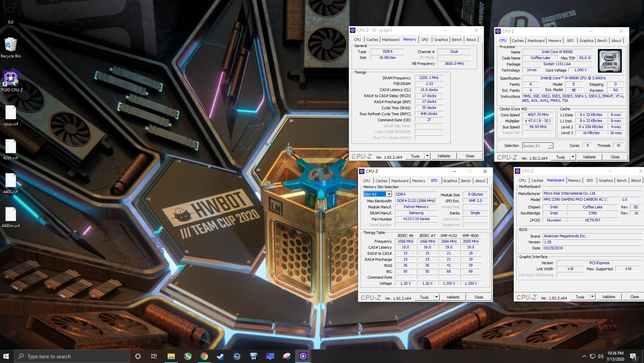The height and width of the screenshot is (363, 644).
Task: Click Validate in Memory window
Action: click(444, 156)
